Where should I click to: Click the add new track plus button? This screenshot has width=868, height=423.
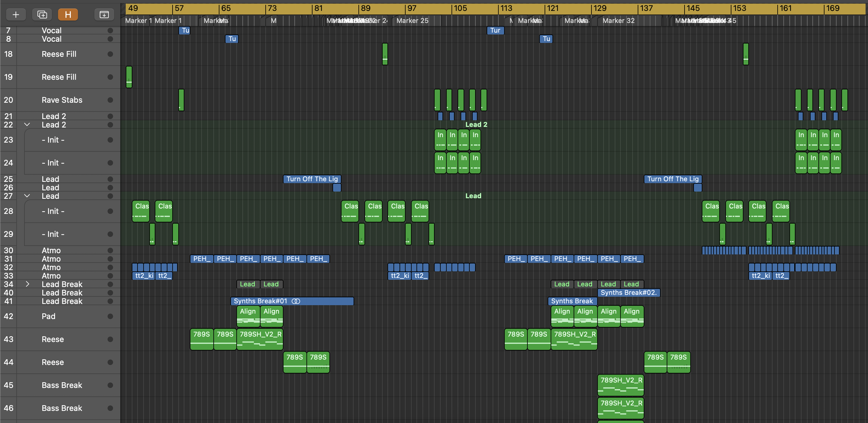click(16, 15)
